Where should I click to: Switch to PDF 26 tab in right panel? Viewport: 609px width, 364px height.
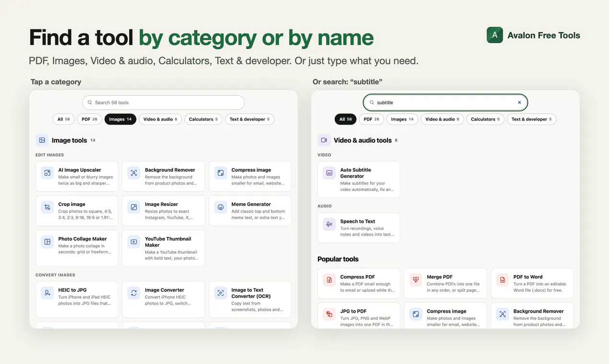(372, 119)
